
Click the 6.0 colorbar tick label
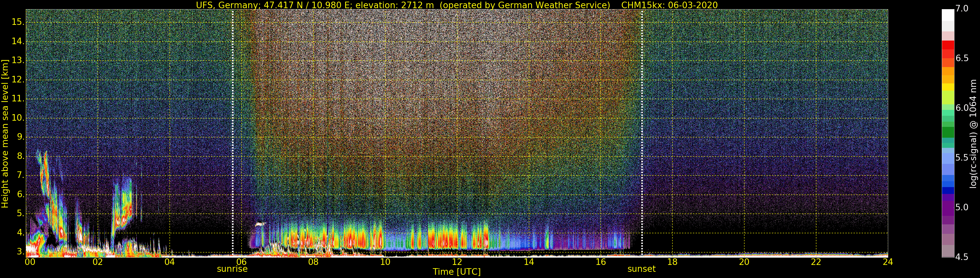962,108
